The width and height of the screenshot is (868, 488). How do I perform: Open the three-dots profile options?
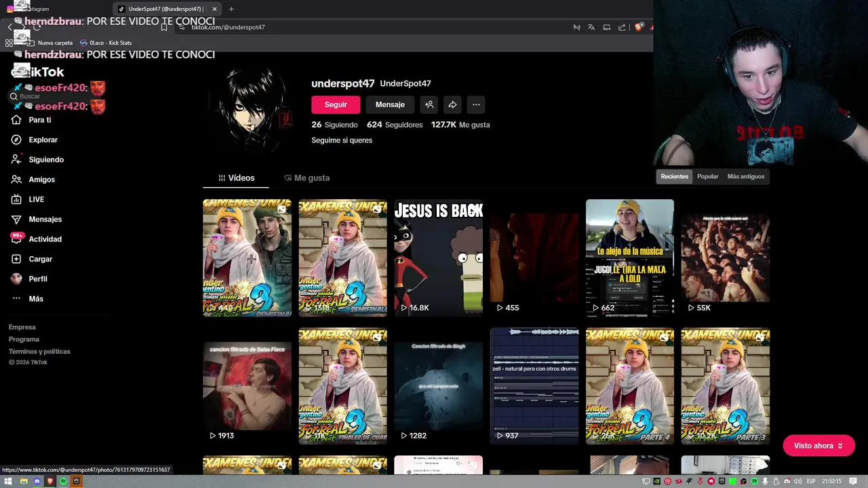(x=476, y=104)
